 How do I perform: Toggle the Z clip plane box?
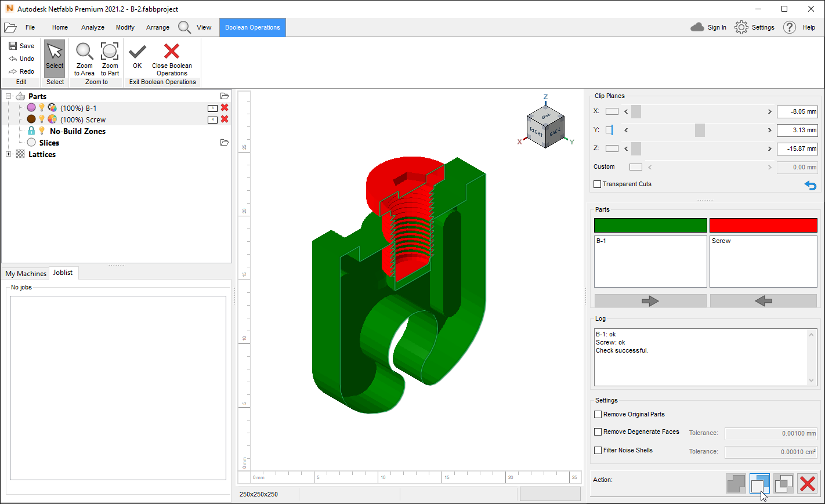click(x=612, y=148)
